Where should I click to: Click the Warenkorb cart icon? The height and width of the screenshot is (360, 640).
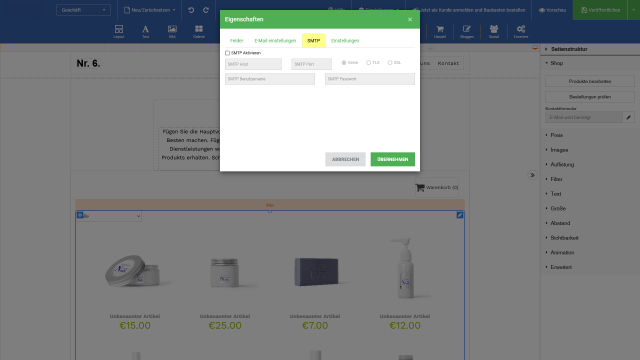420,187
